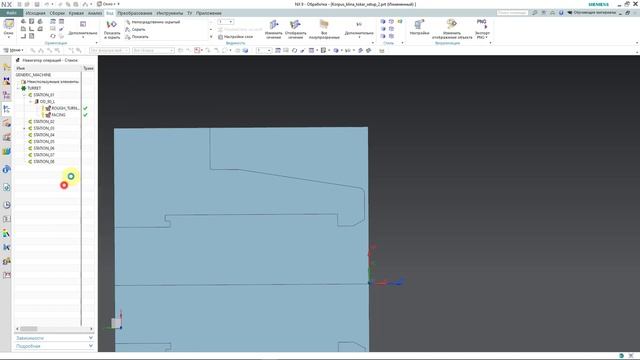Open the Меню dropdown
This screenshot has height=360, width=640.
pos(13,50)
